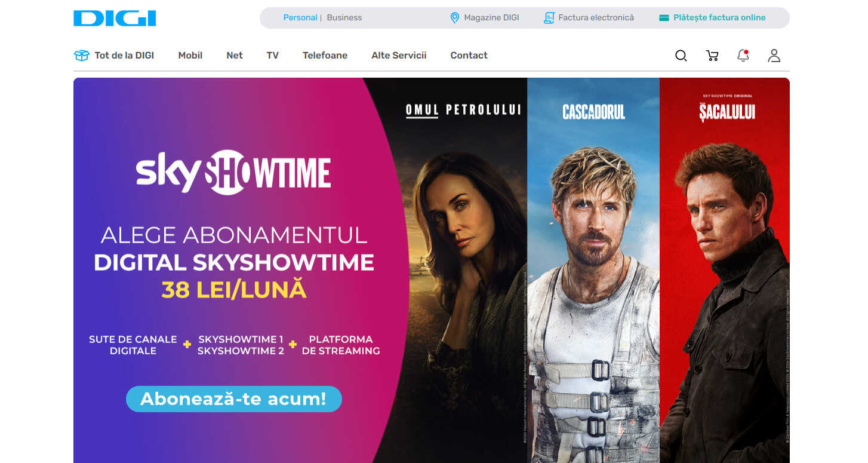Open the TV menu item
This screenshot has width=868, height=463.
(x=273, y=55)
